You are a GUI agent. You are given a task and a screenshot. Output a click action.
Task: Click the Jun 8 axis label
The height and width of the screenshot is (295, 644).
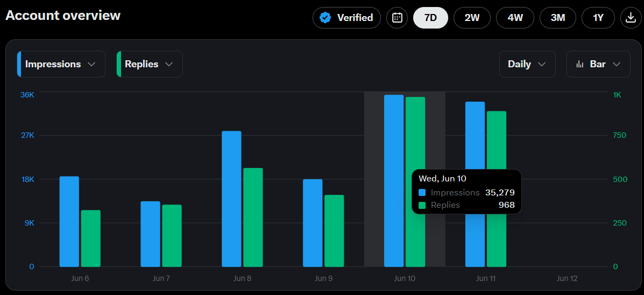242,278
